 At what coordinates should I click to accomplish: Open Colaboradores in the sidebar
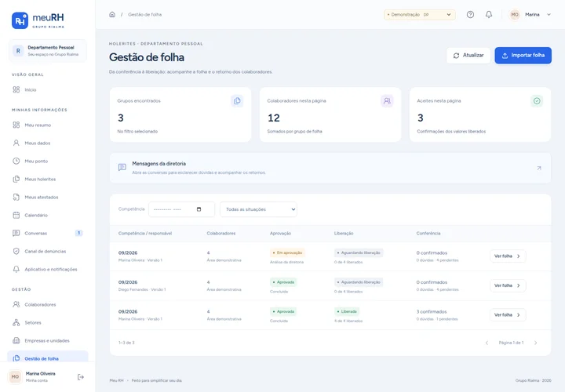click(48, 304)
